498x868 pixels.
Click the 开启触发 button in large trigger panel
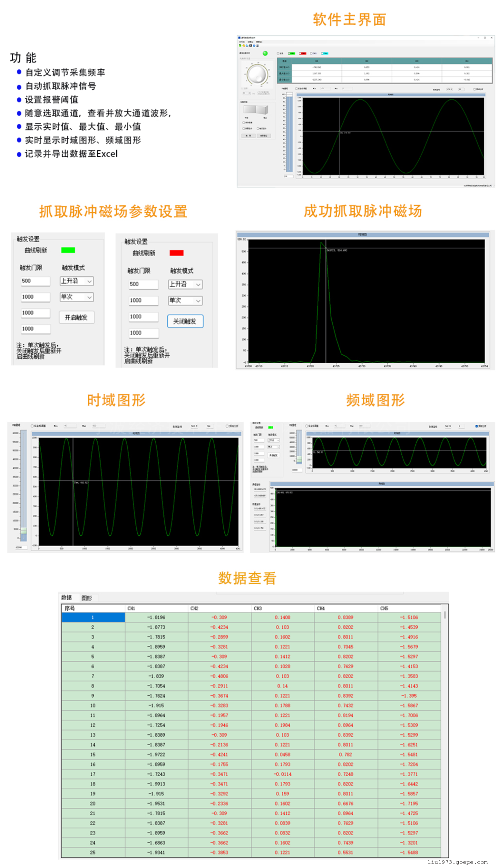point(76,318)
